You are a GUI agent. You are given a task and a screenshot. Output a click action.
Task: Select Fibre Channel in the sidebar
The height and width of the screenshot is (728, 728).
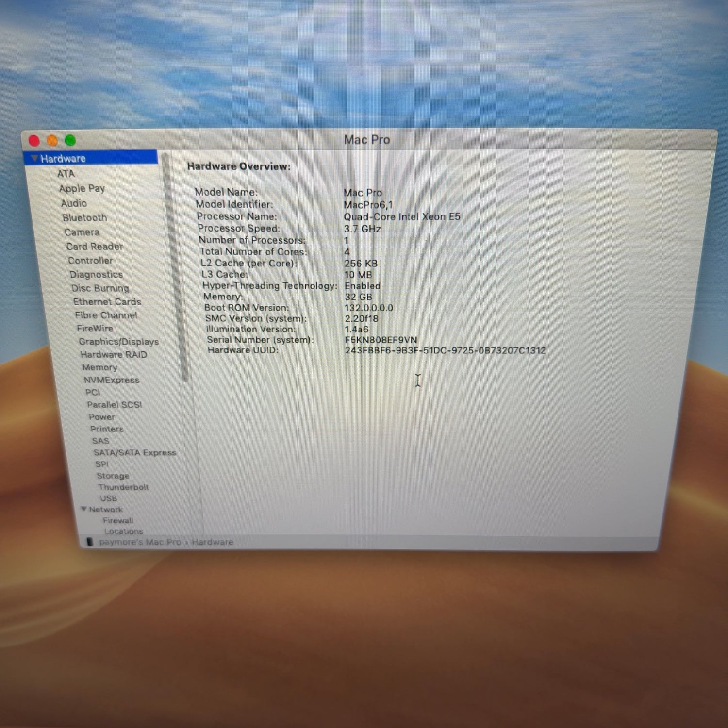106,315
